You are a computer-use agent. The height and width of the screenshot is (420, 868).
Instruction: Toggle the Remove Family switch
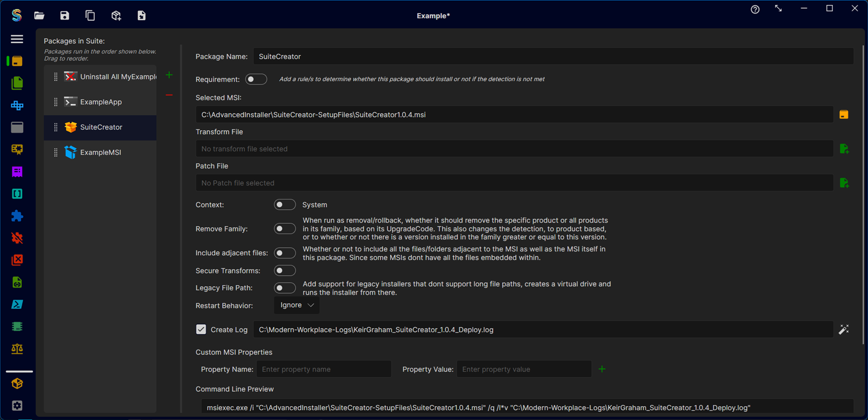[x=285, y=229]
